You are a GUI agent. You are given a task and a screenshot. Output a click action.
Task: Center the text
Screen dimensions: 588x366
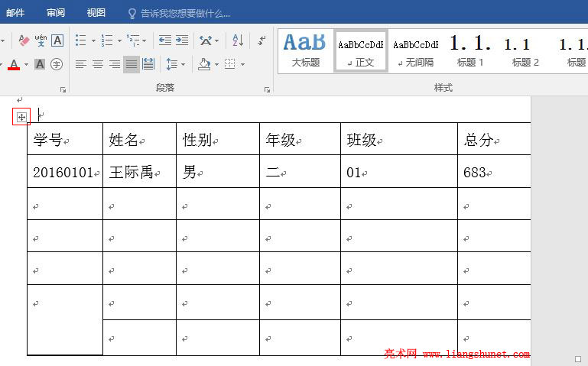(98, 64)
